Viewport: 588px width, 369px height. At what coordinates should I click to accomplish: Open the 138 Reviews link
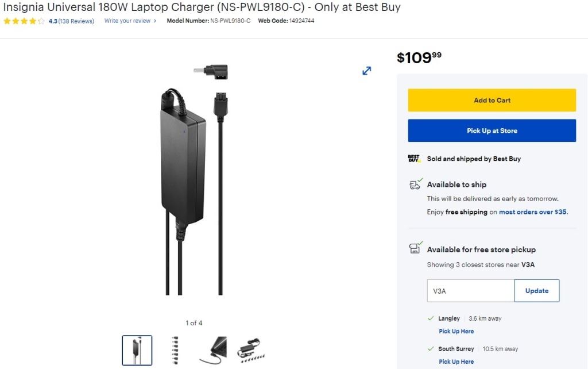(x=76, y=21)
